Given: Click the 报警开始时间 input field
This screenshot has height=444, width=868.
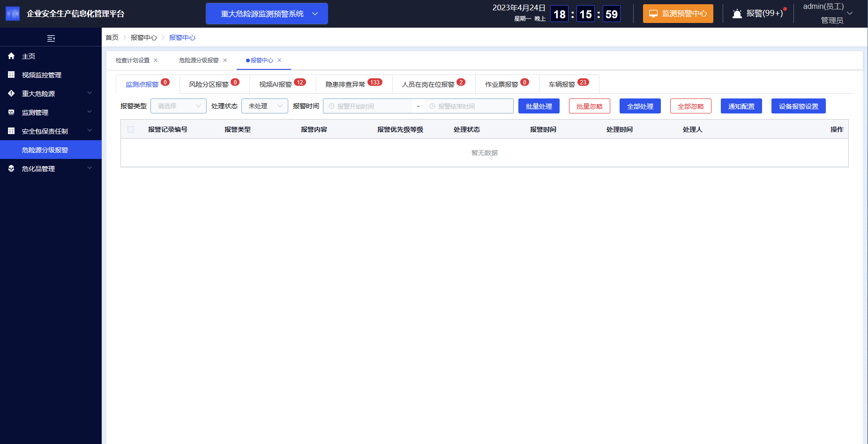Looking at the screenshot, I should pyautogui.click(x=368, y=106).
